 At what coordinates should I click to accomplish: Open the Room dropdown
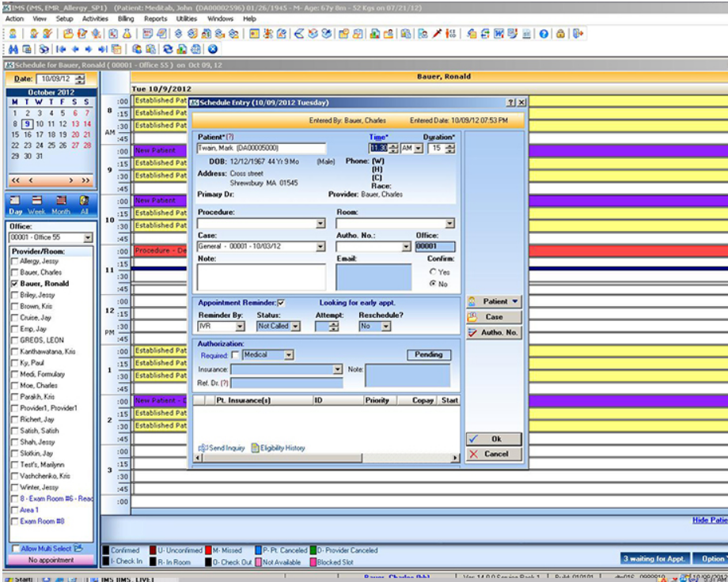coord(449,224)
